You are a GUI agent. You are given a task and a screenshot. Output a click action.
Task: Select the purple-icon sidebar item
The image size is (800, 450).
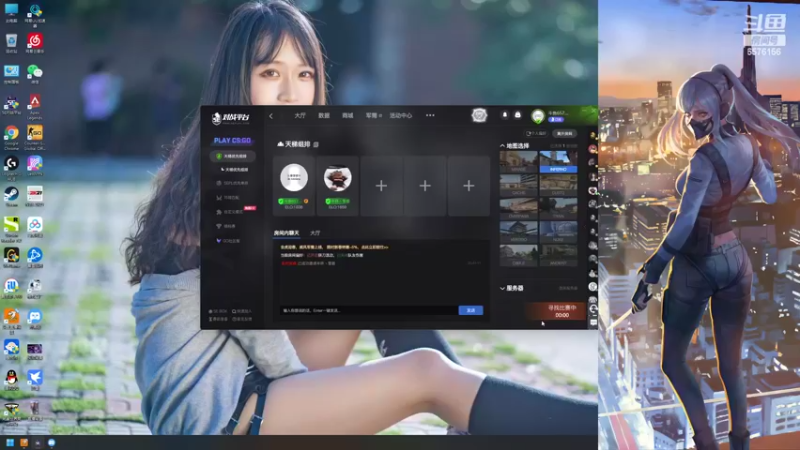pos(229,241)
